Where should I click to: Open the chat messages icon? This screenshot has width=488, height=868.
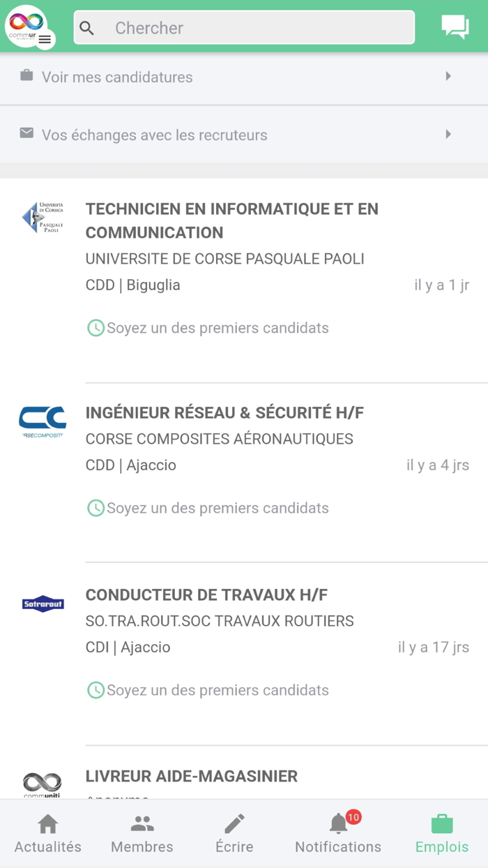click(x=455, y=27)
